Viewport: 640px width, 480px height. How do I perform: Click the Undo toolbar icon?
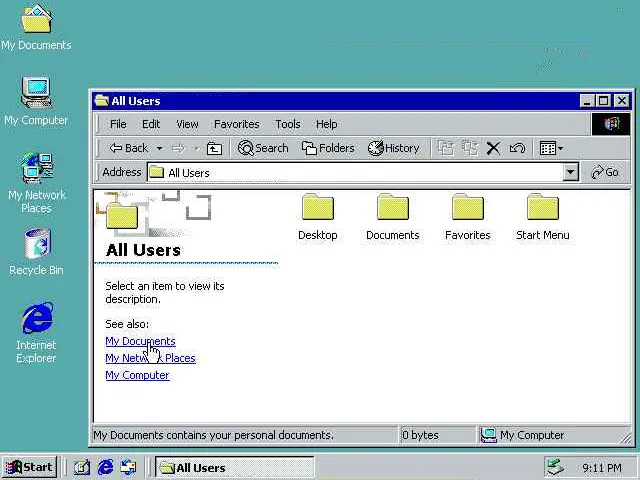pos(517,148)
